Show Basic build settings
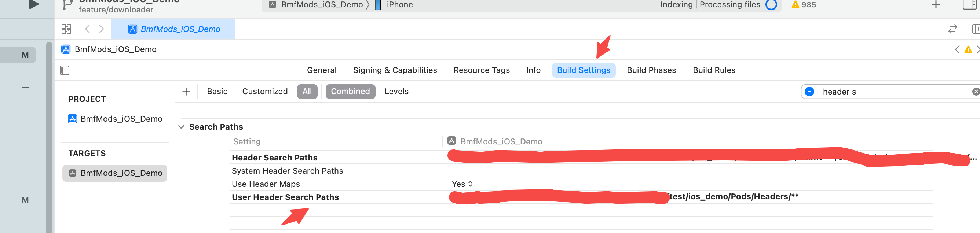This screenshot has width=980, height=233. [217, 92]
